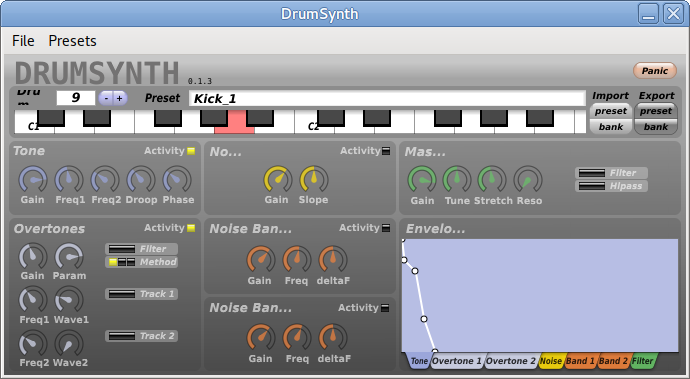
Task: Click Import bank button
Action: click(x=611, y=127)
